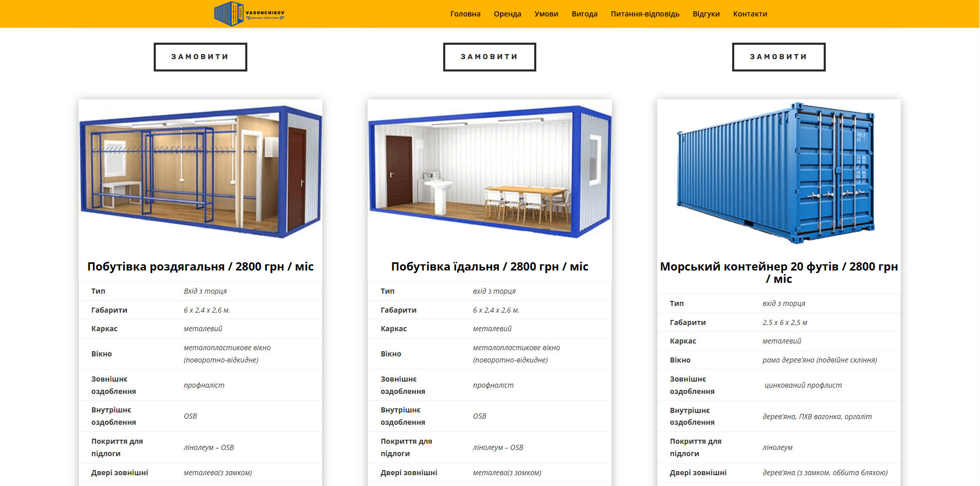Screen dimensions: 980x486
Task: Click the sea container dimensions value 2,5 x 6 x 2,5 м
Action: coord(785,322)
